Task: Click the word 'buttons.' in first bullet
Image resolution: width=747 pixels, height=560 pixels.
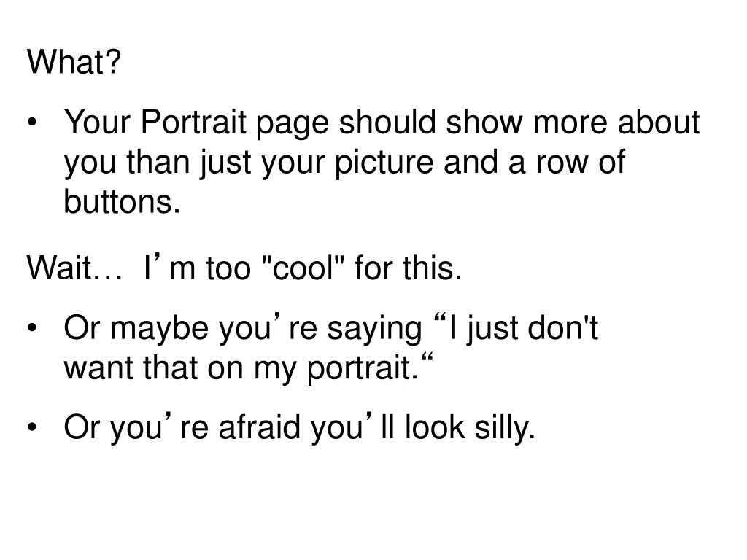Action: pos(122,202)
